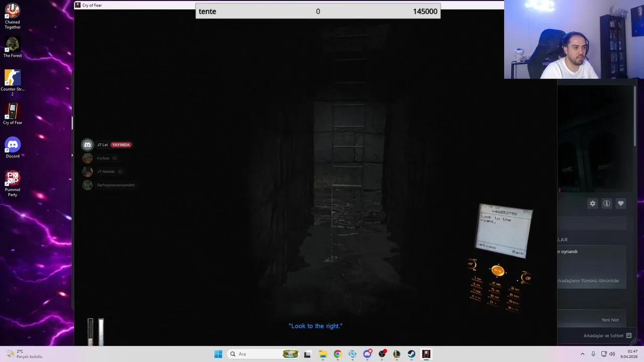Switch to Discord in the taskbar
This screenshot has width=644, height=362.
(x=367, y=354)
